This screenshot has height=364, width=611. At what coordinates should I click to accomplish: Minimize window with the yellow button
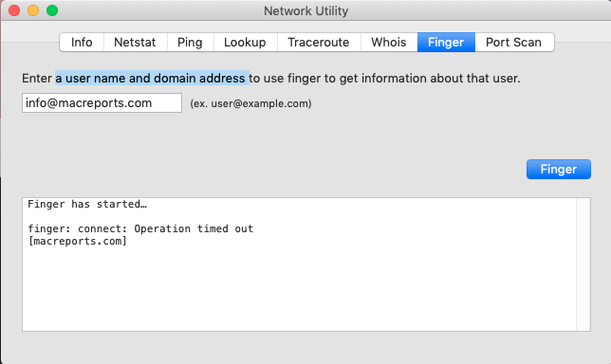[x=33, y=10]
